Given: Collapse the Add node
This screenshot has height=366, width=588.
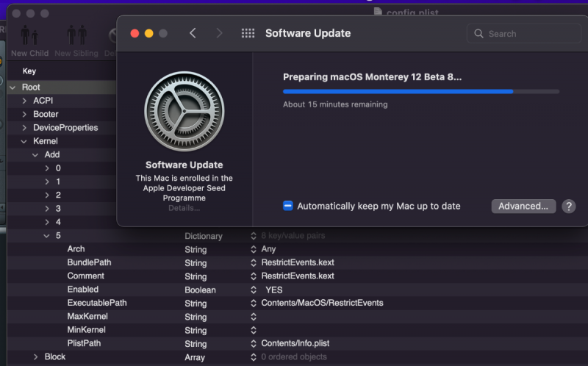Looking at the screenshot, I should click(35, 155).
